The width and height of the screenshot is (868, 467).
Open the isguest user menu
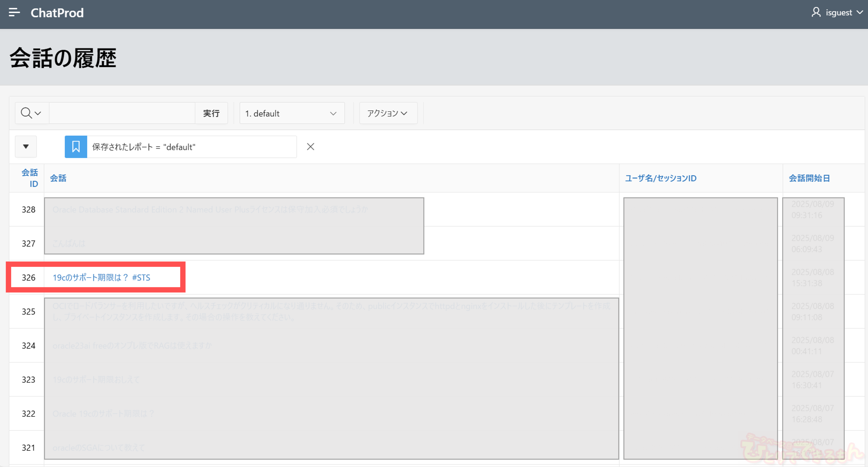(x=837, y=12)
